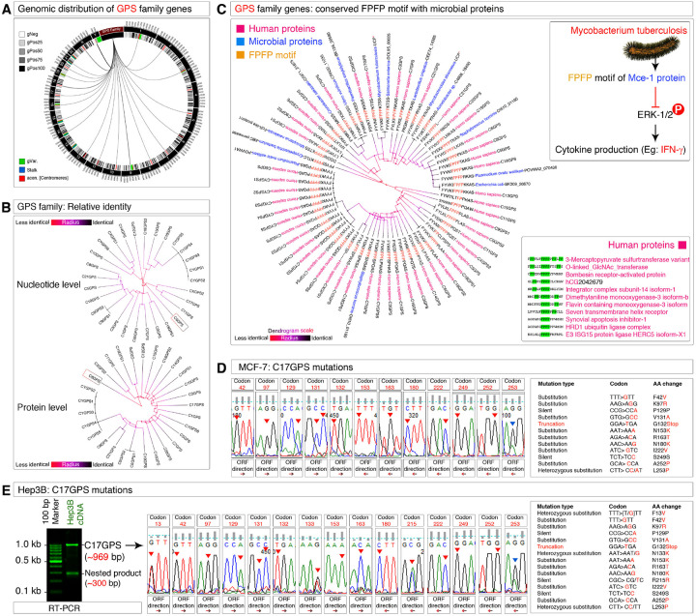Click the panel C title about conserved FPFP motif
The image size is (696, 616).
(x=369, y=9)
